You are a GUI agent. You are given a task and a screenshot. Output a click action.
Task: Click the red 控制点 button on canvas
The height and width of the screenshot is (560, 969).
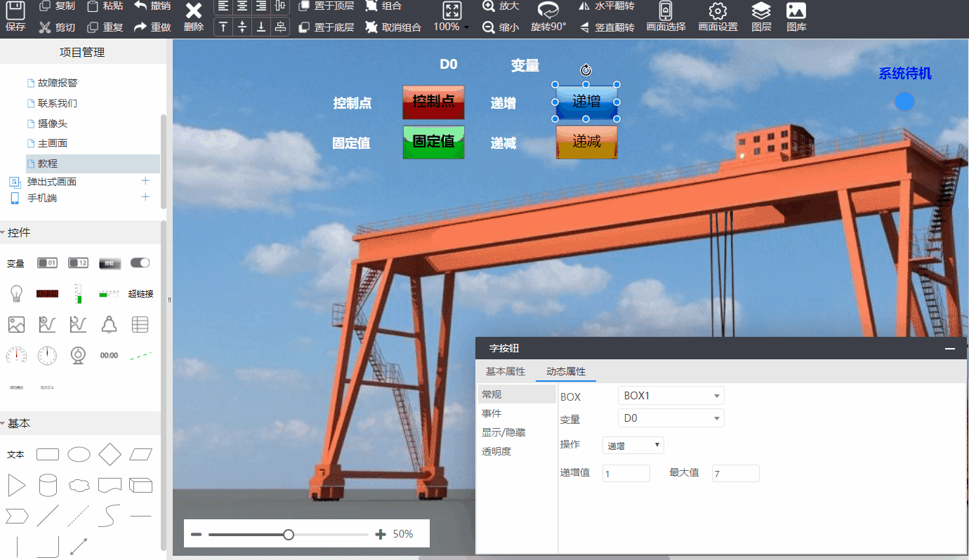pyautogui.click(x=433, y=102)
